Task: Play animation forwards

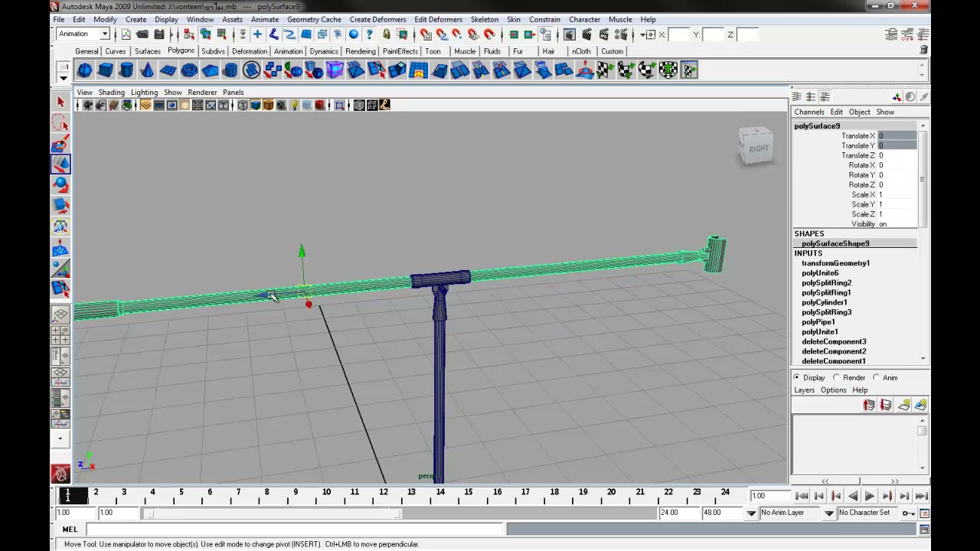Action: [x=870, y=496]
